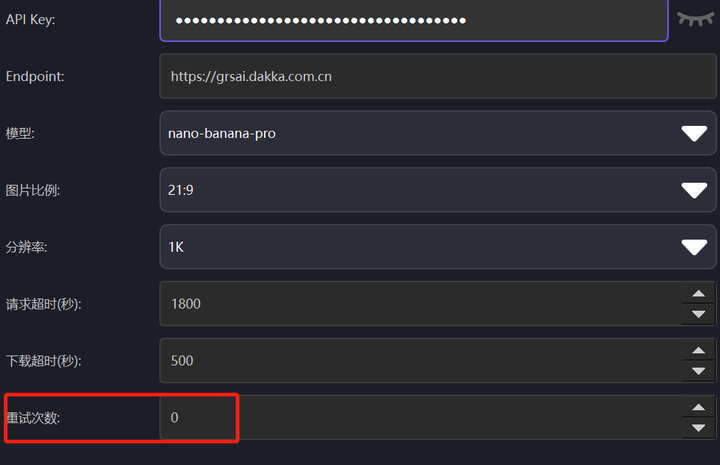720x465 pixels.
Task: Increase 下载超时 value with up arrow
Action: 698,350
